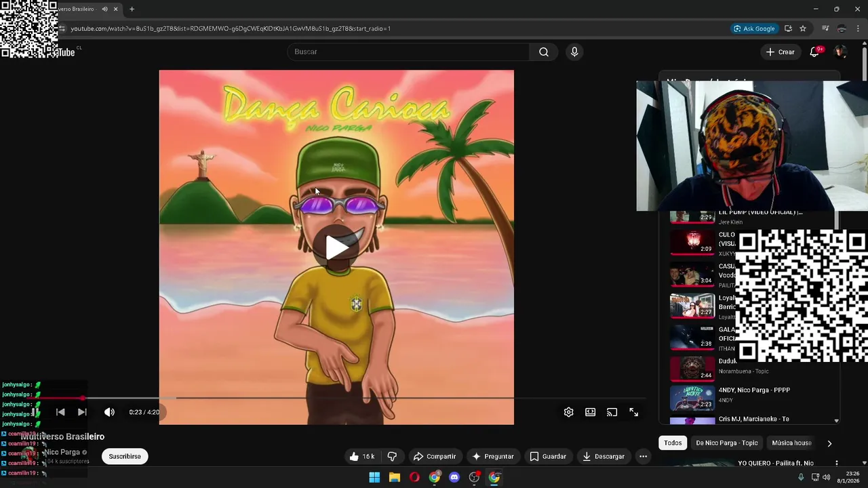The image size is (868, 488).
Task: Click the Ask Google button in address bar
Action: tap(754, 28)
